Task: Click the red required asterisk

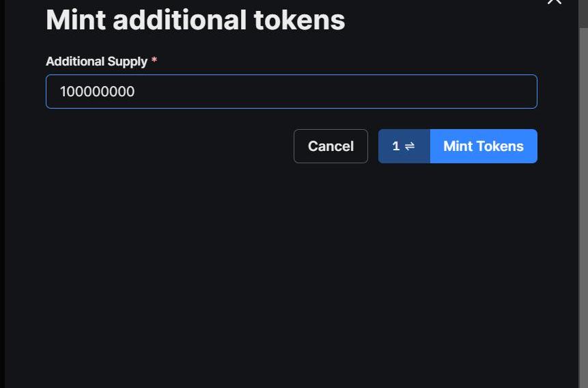Action: 154,61
